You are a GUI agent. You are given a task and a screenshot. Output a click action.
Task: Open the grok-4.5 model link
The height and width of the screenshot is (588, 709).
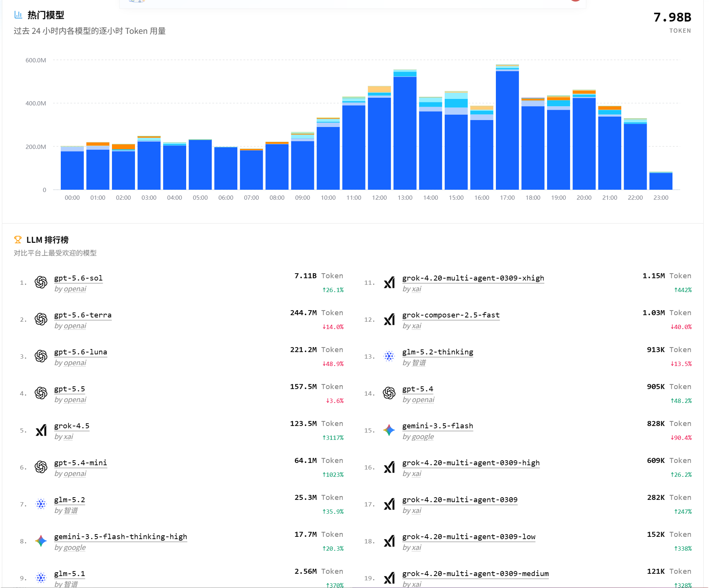(x=72, y=426)
